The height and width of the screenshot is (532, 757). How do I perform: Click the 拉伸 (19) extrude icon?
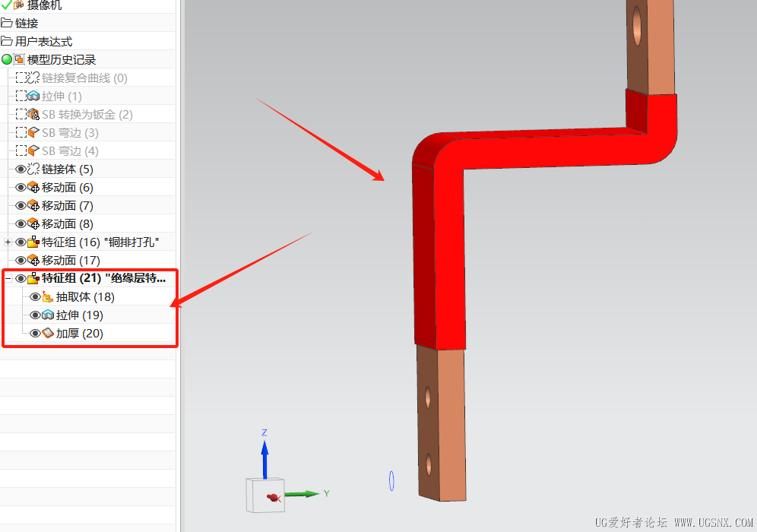tap(47, 315)
